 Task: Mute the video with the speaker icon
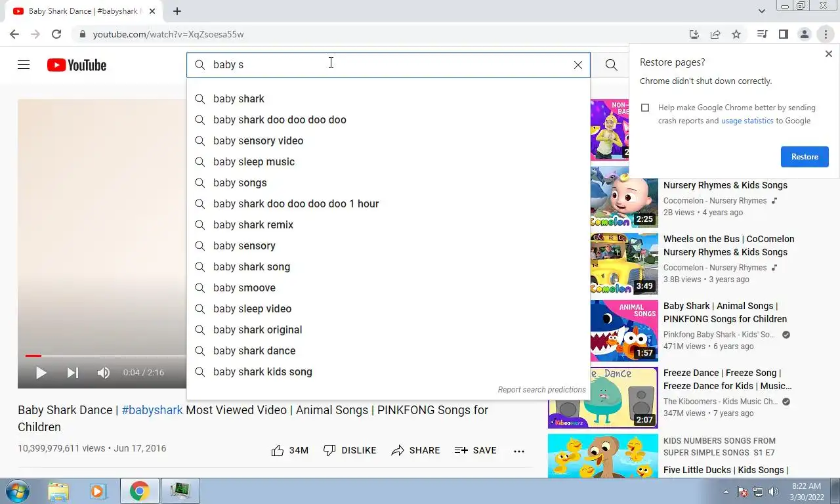coord(104,373)
